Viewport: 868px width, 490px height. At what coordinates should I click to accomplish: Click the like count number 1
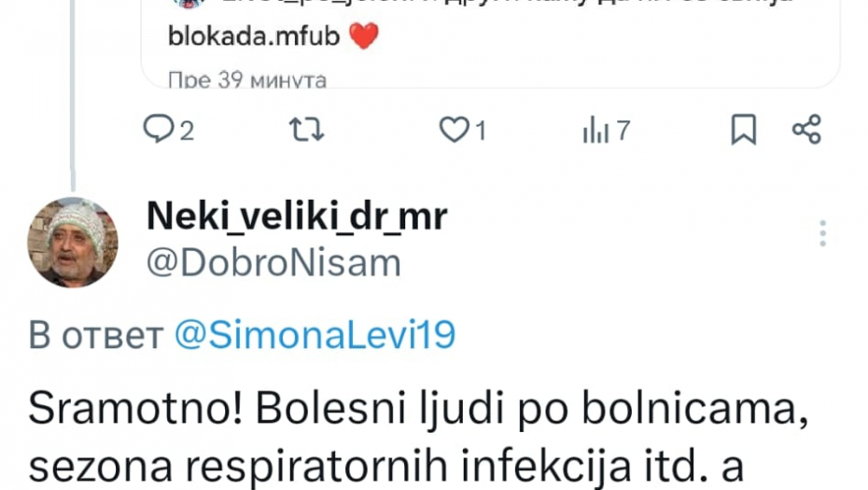(481, 132)
